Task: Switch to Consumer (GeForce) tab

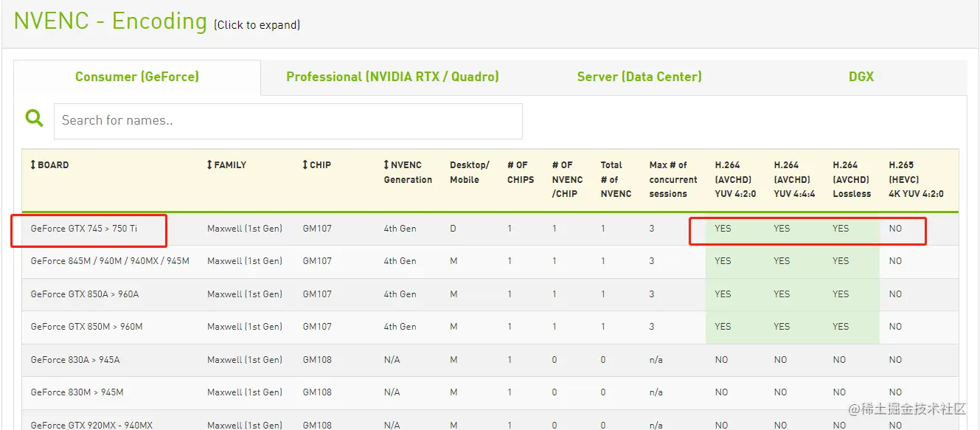Action: click(137, 77)
